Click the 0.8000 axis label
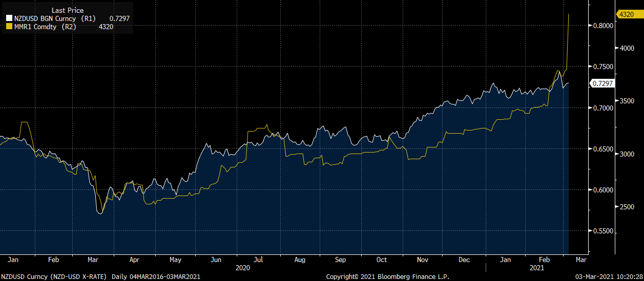 click(x=604, y=26)
